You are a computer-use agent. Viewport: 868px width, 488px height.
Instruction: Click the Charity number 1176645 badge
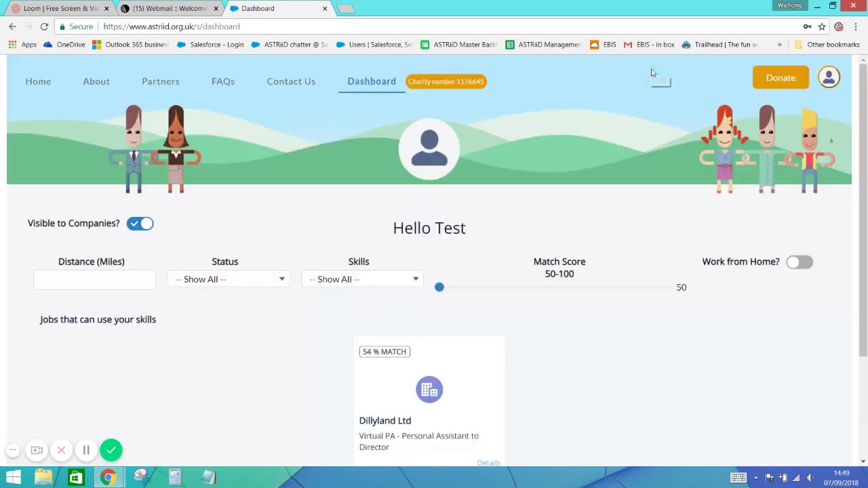tap(446, 81)
